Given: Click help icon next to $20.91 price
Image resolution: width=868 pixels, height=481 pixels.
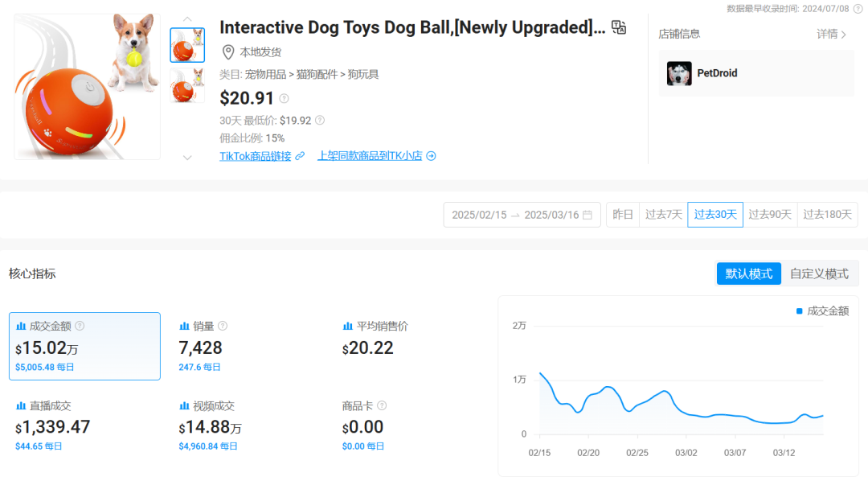Looking at the screenshot, I should tap(284, 99).
